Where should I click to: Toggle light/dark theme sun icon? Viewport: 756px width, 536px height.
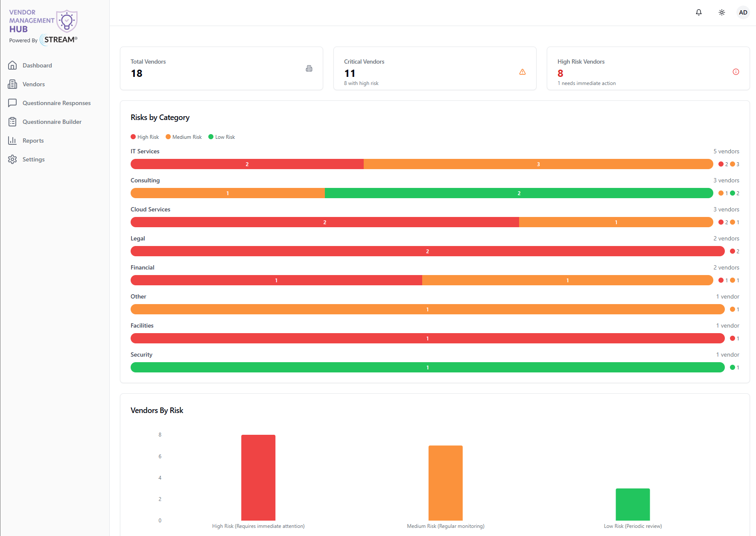click(x=722, y=12)
